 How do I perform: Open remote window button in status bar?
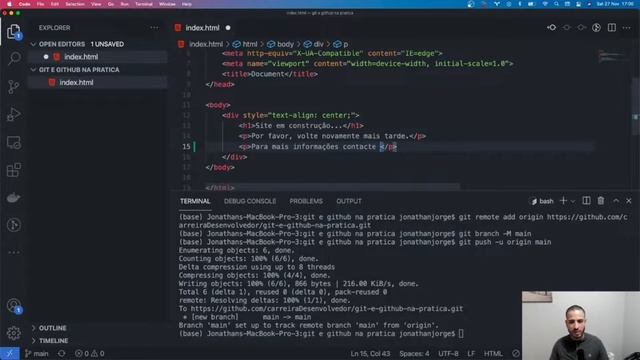click(9, 353)
